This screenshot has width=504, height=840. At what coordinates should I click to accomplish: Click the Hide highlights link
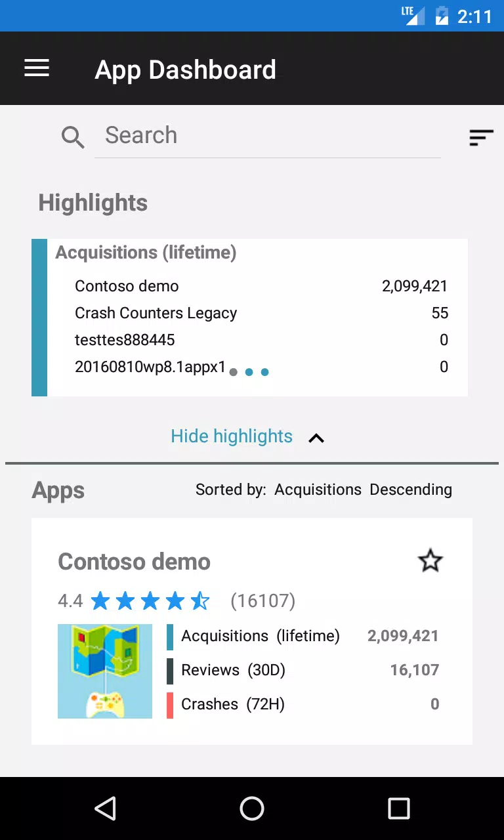[x=232, y=436]
